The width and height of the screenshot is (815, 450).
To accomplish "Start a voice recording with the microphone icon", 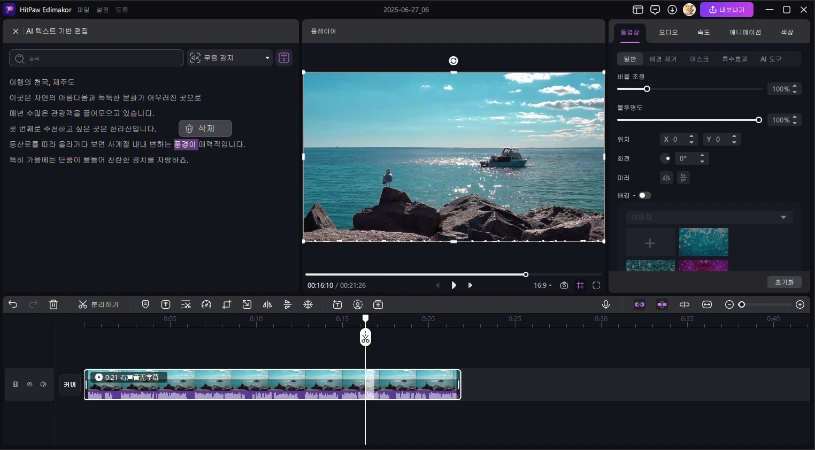I will (x=606, y=305).
